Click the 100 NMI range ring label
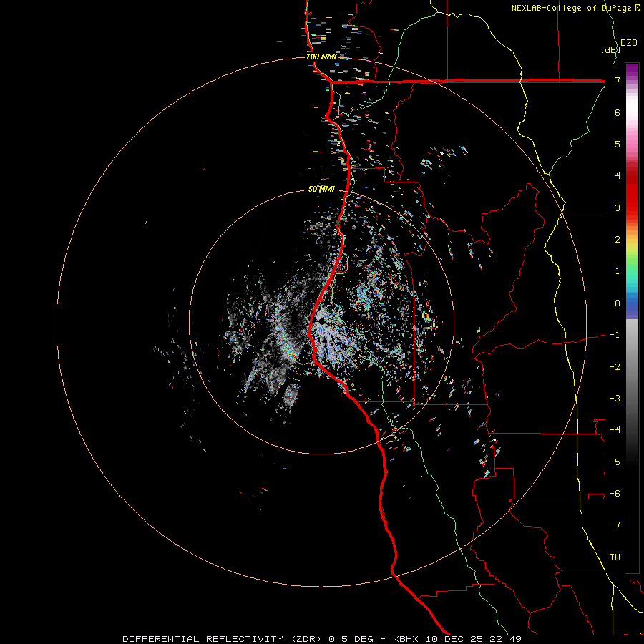The width and height of the screenshot is (644, 644). click(321, 57)
